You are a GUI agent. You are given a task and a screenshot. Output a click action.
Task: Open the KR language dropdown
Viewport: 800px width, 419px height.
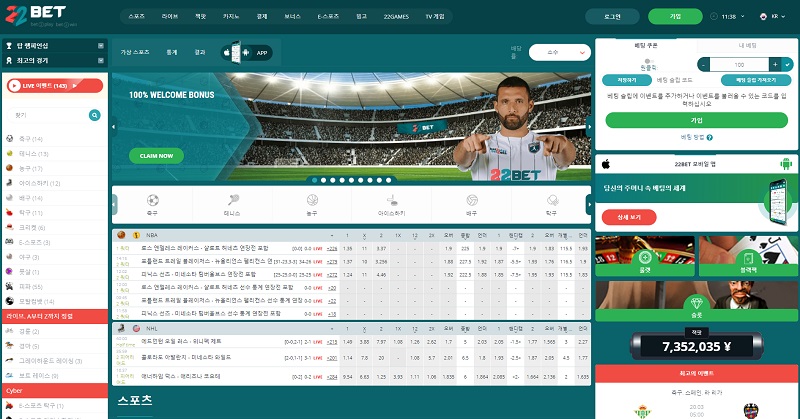[772, 16]
